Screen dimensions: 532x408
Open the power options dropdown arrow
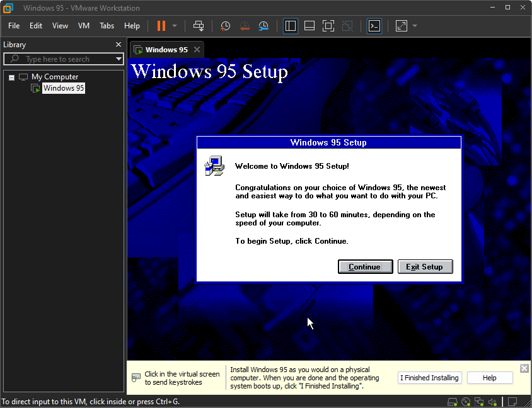point(175,26)
